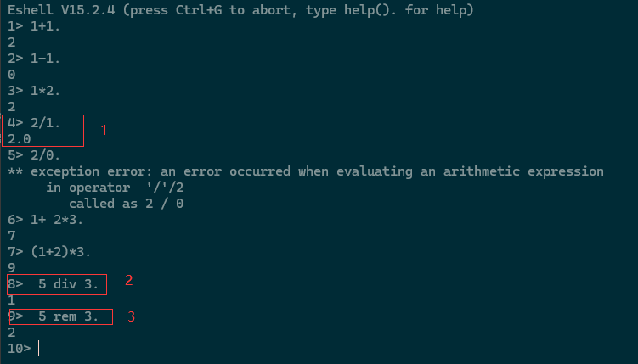The height and width of the screenshot is (364, 638).
Task: Click the result 9 output line
Action: (x=11, y=268)
